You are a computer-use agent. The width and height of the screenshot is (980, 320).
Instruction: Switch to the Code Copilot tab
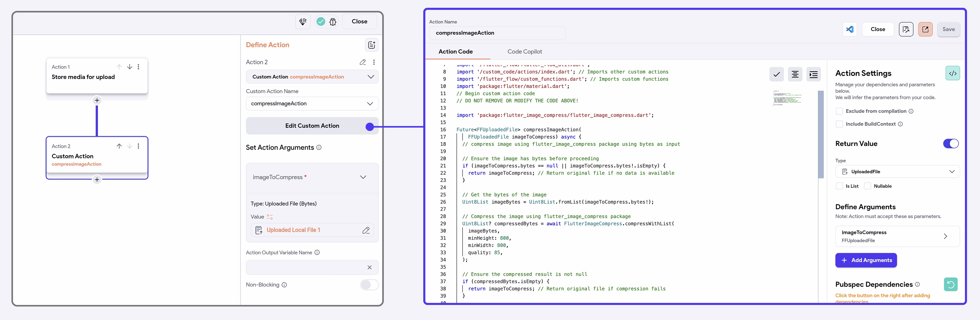(525, 52)
